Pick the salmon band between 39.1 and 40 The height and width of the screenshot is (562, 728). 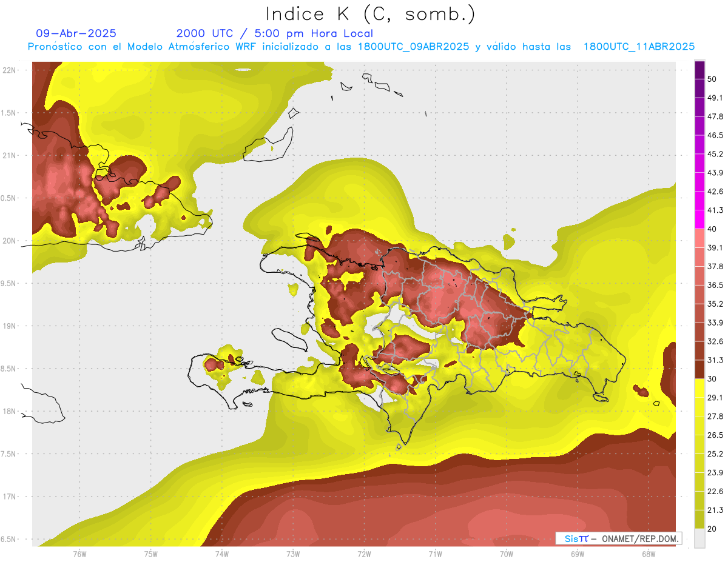pyautogui.click(x=699, y=238)
